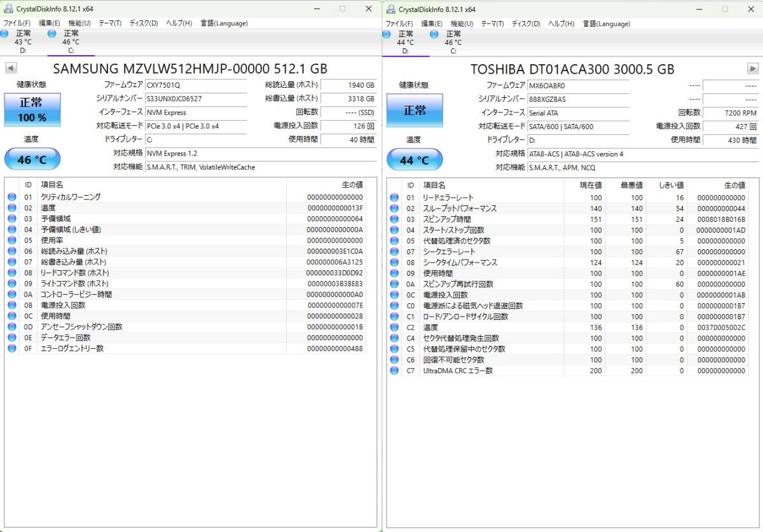Click the status orb for シークエラーレート
The height and width of the screenshot is (532, 763).
[394, 252]
